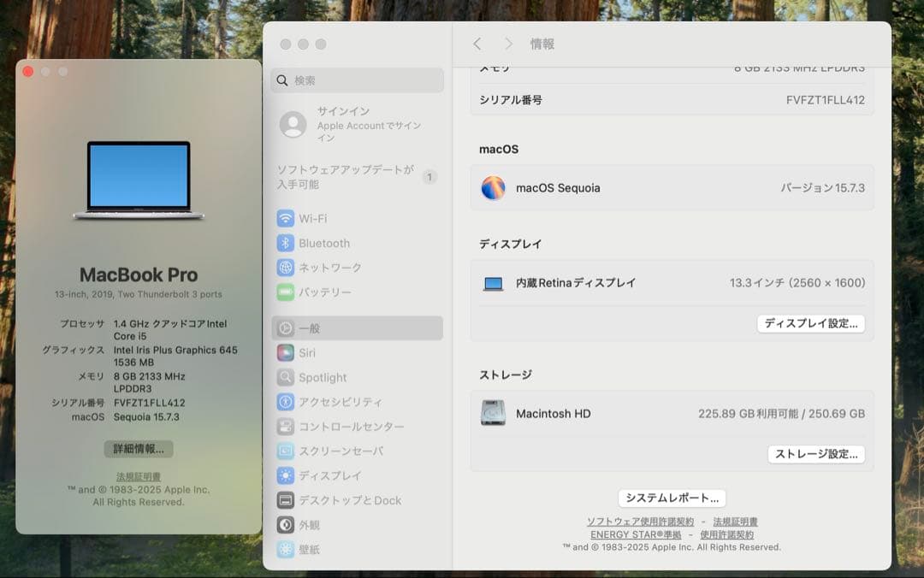Open Siri settings in the sidebar
This screenshot has height=578, width=924.
click(308, 352)
